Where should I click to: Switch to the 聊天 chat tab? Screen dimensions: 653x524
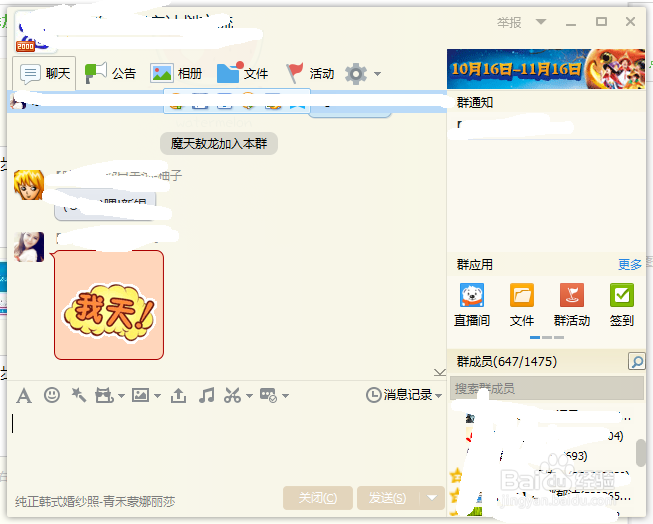(x=45, y=74)
